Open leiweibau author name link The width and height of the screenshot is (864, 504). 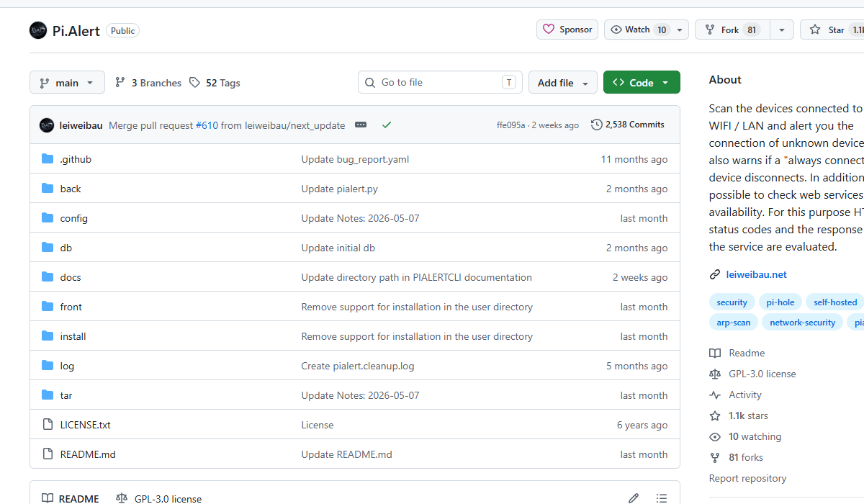[81, 125]
